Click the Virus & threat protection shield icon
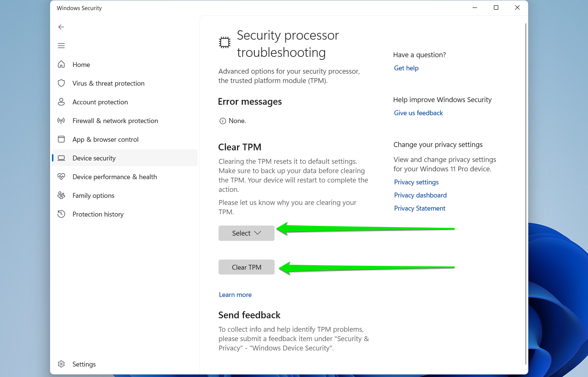Image resolution: width=588 pixels, height=377 pixels. tap(61, 83)
